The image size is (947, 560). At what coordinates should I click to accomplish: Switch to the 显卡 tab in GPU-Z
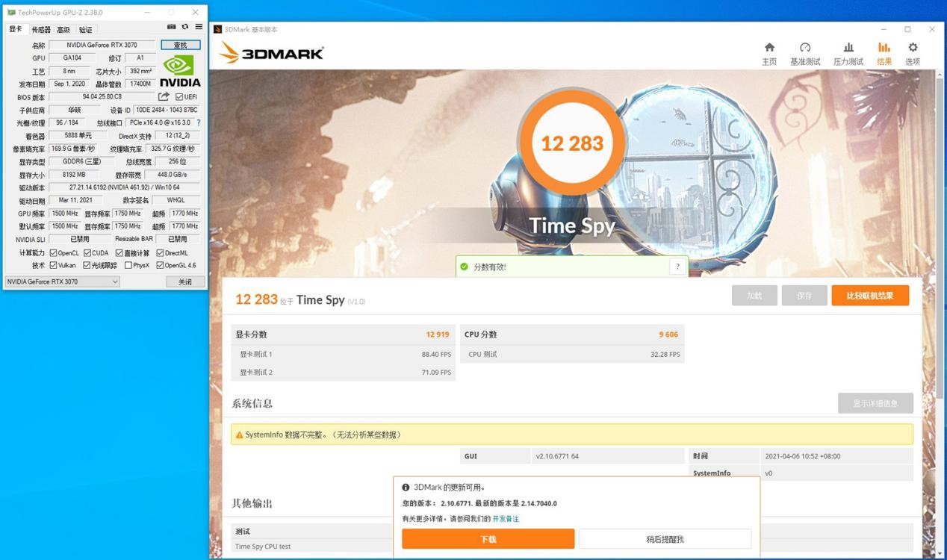click(16, 29)
